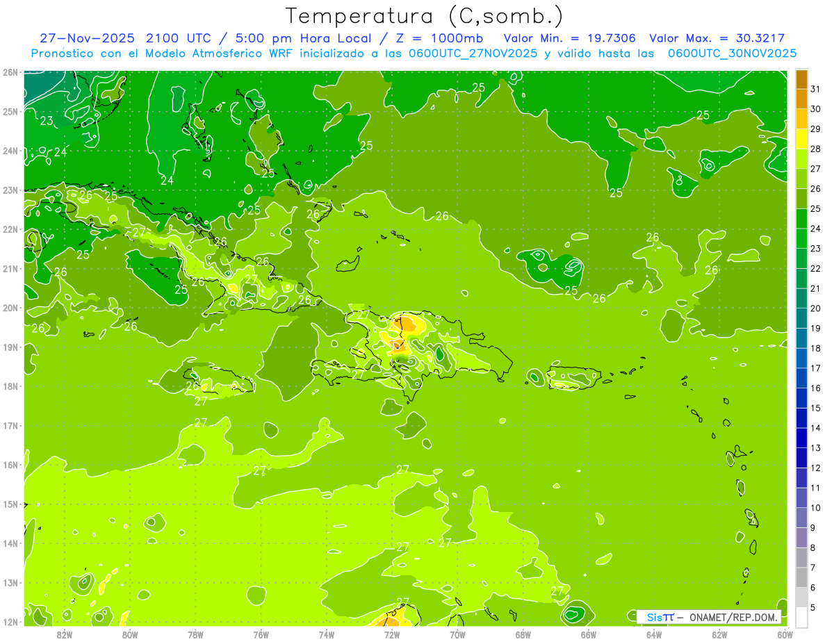Click the purple swatch between 8 and 9
The width and height of the screenshot is (834, 644).
coord(801,537)
